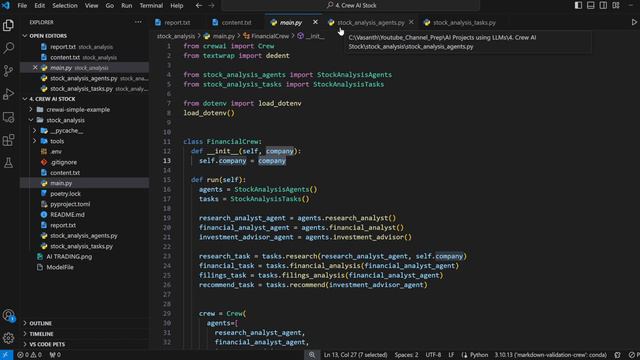The image size is (640, 360).
Task: Toggle primary side bar layout icon
Action: click(578, 5)
